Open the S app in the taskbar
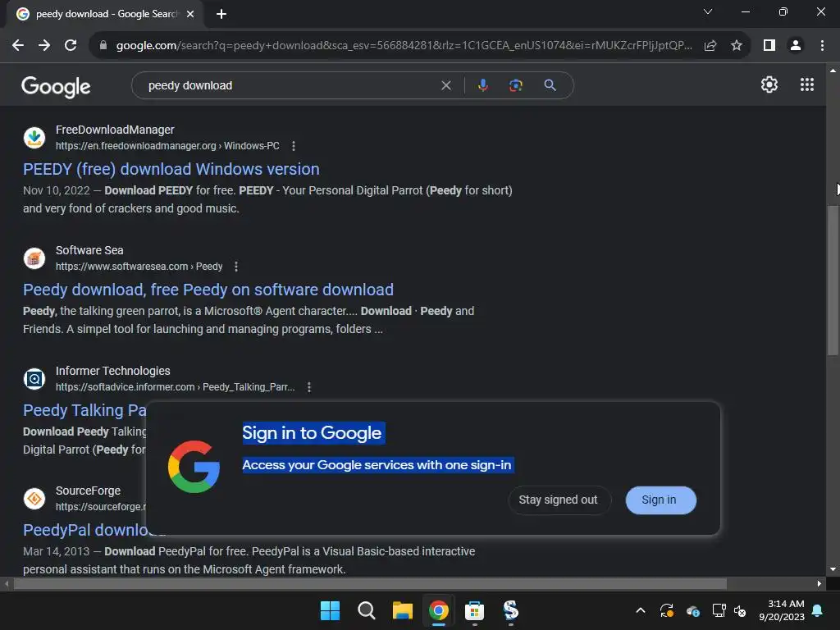This screenshot has height=630, width=840. [x=510, y=610]
